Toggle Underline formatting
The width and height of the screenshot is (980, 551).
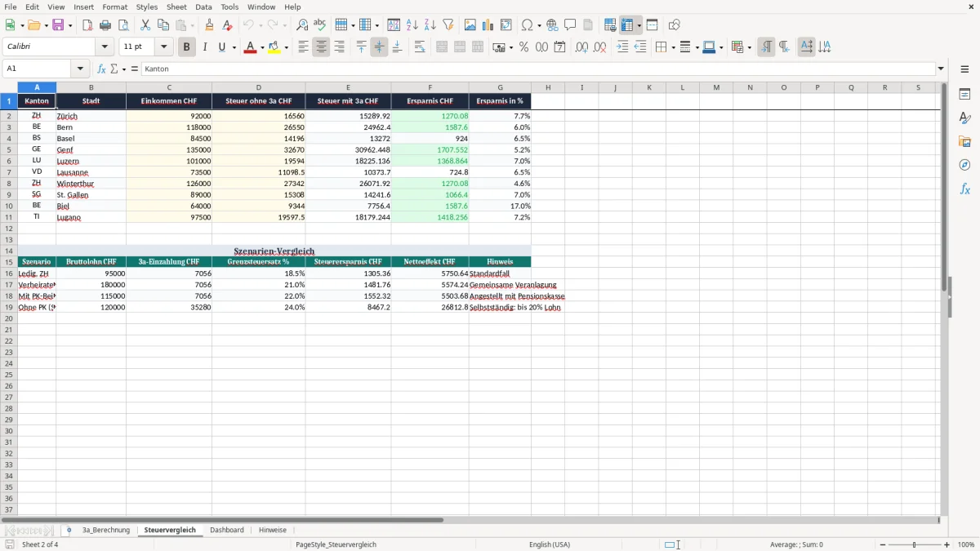click(220, 47)
